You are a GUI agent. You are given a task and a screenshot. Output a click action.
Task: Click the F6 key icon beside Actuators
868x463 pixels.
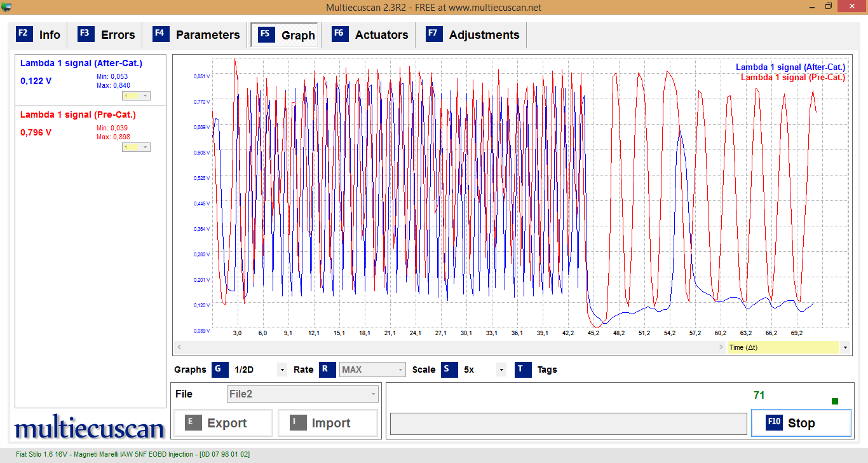[340, 34]
